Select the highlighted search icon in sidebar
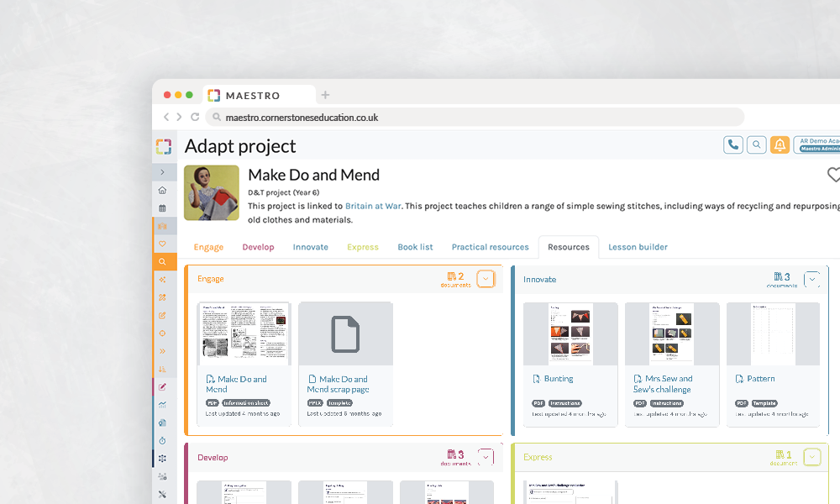This screenshot has height=504, width=840. (162, 262)
